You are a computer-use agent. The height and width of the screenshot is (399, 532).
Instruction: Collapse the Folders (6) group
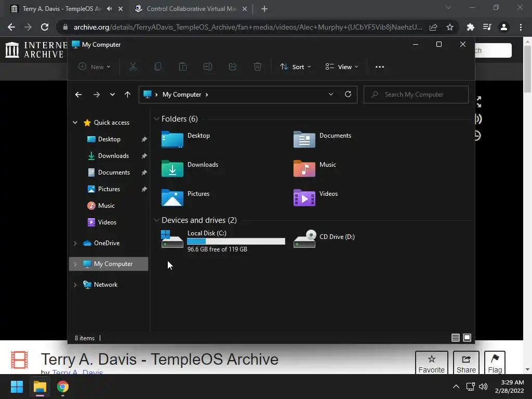[x=156, y=119]
